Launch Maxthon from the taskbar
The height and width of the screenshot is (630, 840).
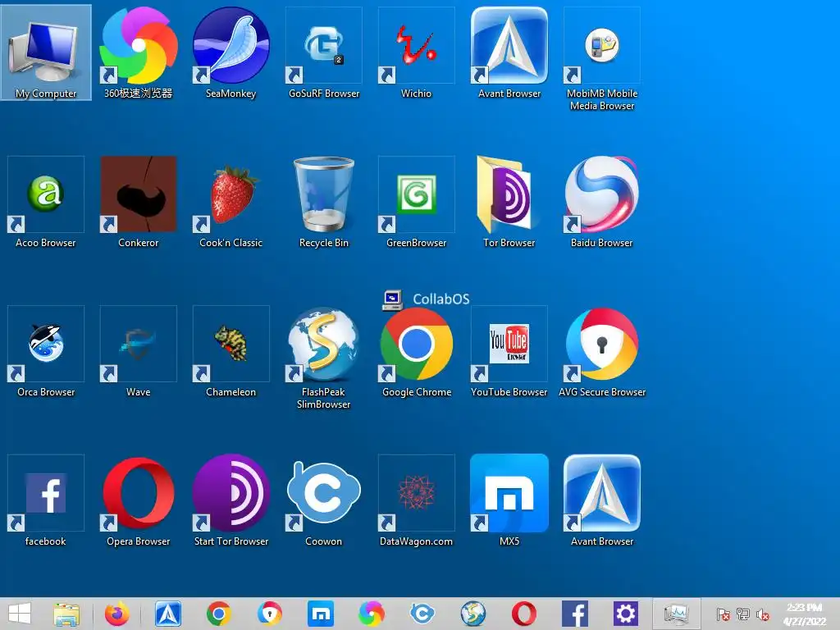(321, 614)
